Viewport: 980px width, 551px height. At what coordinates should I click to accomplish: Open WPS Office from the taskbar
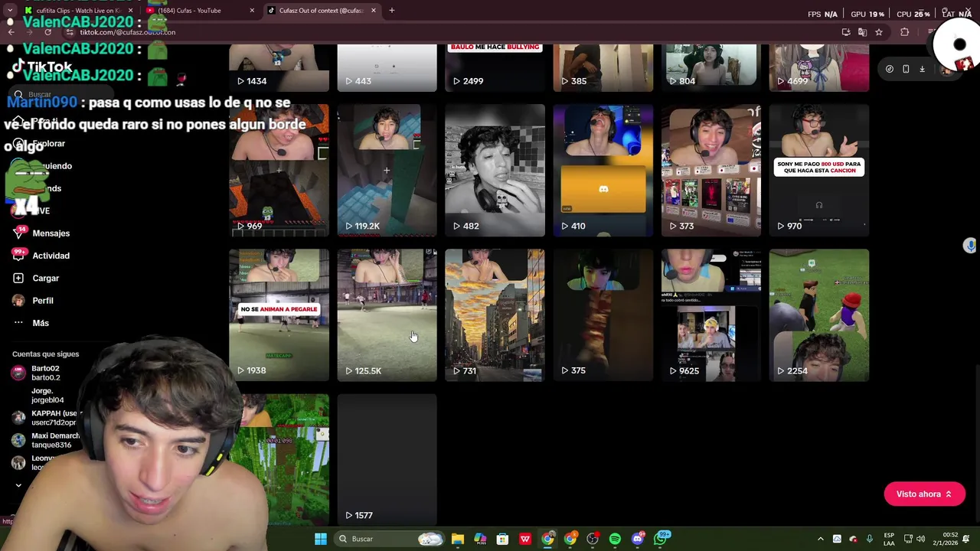pos(525,539)
